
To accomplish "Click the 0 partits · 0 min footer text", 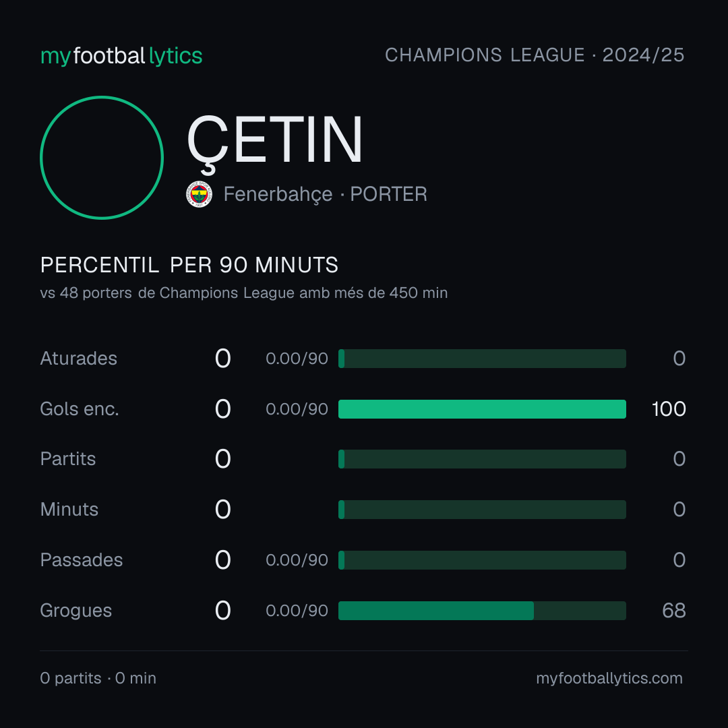I will [98, 678].
